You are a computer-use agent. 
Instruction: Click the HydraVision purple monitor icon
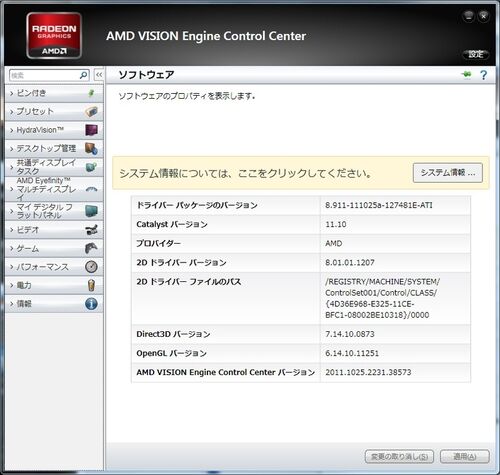pos(91,130)
